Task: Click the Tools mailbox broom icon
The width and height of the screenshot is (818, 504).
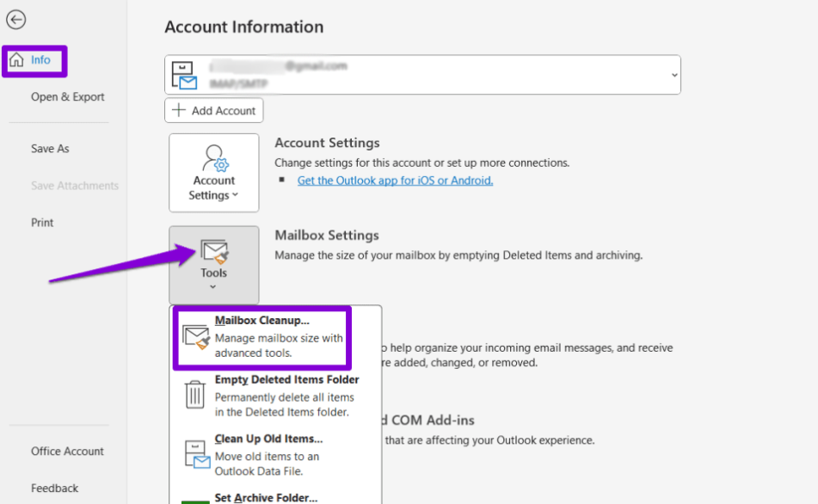Action: click(214, 251)
